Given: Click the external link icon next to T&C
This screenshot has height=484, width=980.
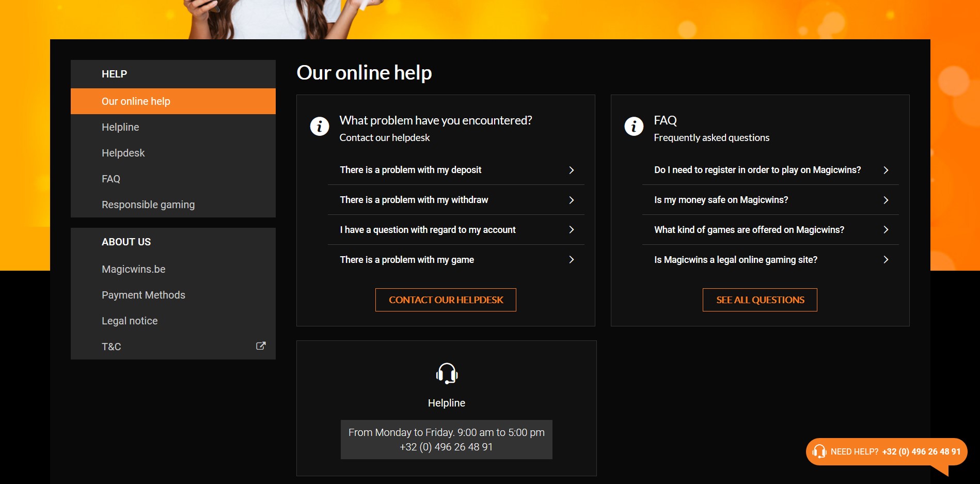Looking at the screenshot, I should (x=261, y=346).
